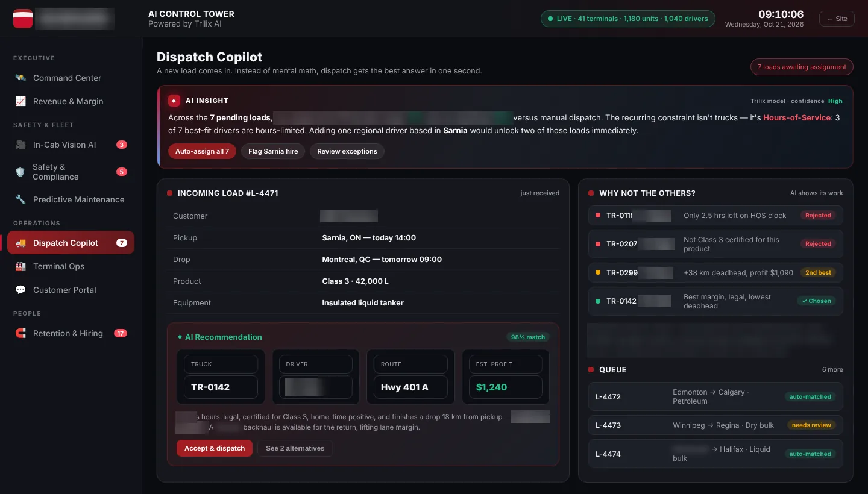
Task: Click the Dispatch Copilot badge 7
Action: point(121,243)
